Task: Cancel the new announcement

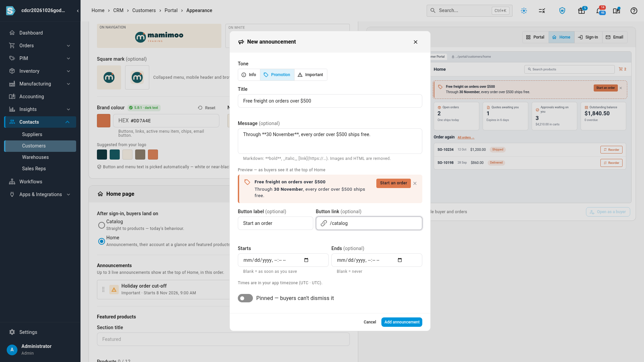Action: [x=370, y=322]
